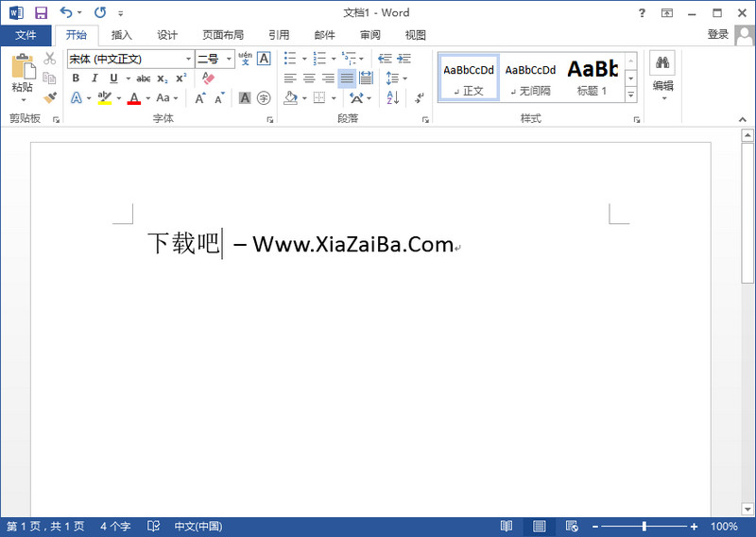The image size is (756, 537).
Task: Grow font size with larger A
Action: click(200, 98)
